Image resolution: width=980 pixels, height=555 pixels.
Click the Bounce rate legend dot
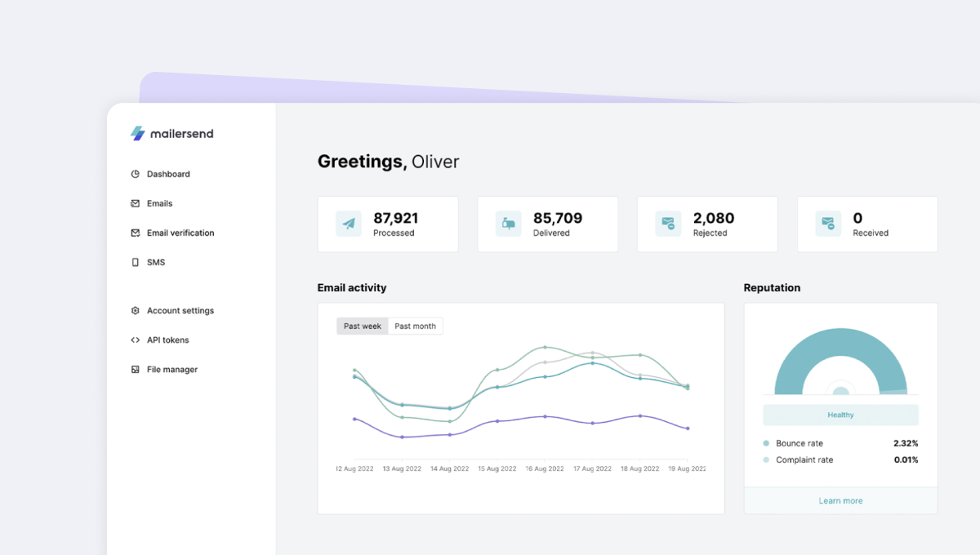[x=766, y=443]
